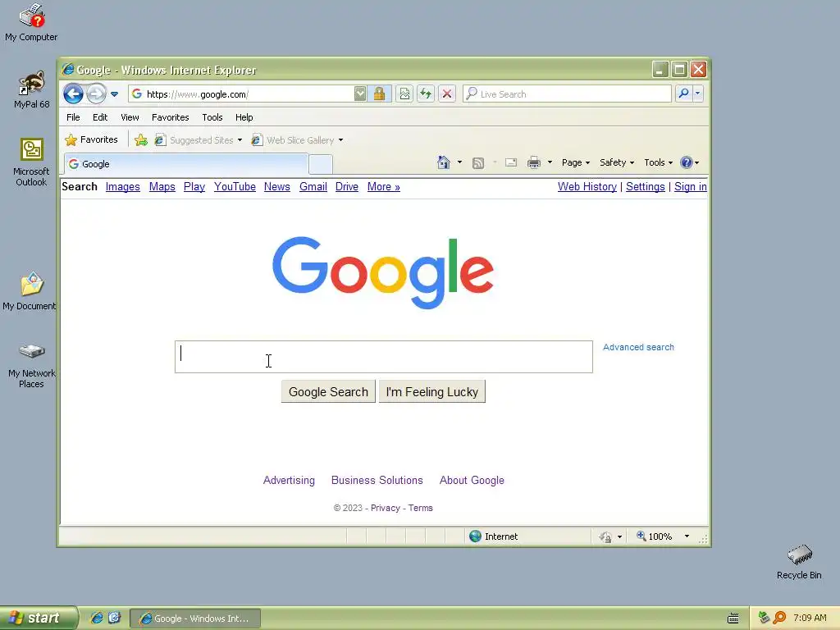Follow the YouTube link
The image size is (840, 630).
point(235,187)
